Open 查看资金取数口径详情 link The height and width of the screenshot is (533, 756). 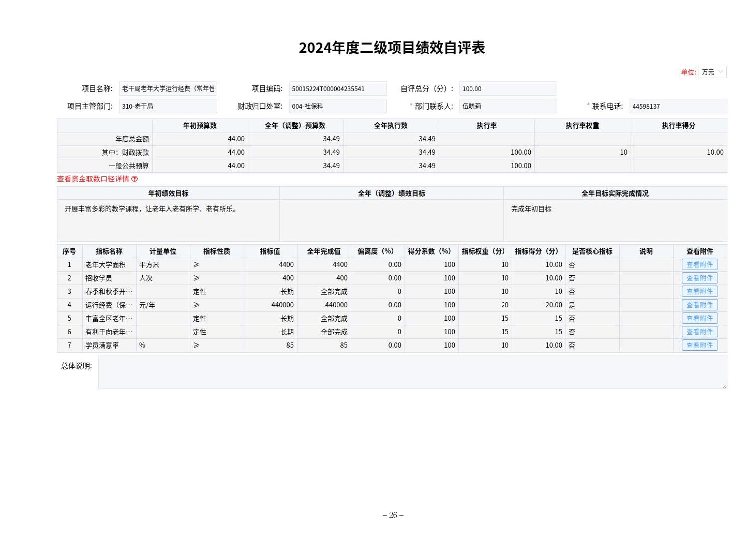(93, 179)
